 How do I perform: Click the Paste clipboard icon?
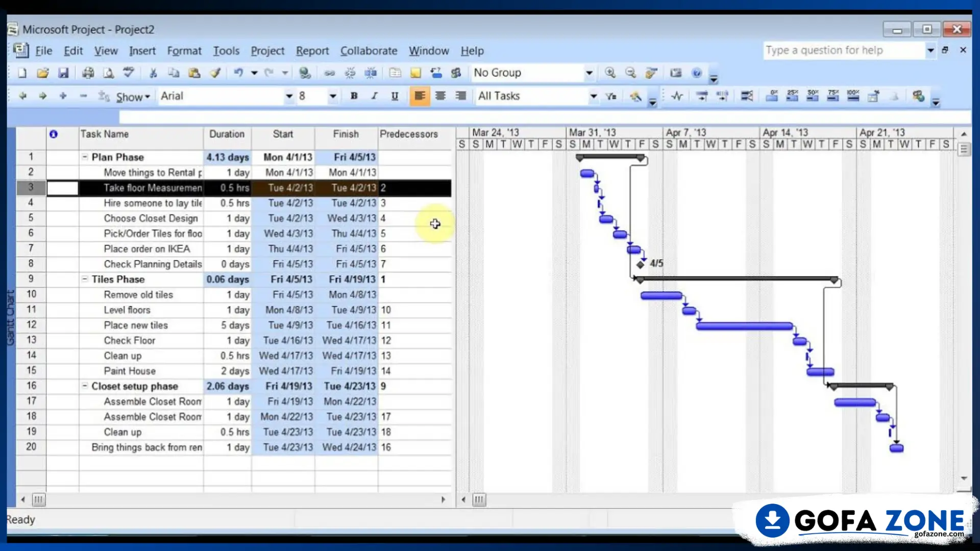[x=194, y=73]
